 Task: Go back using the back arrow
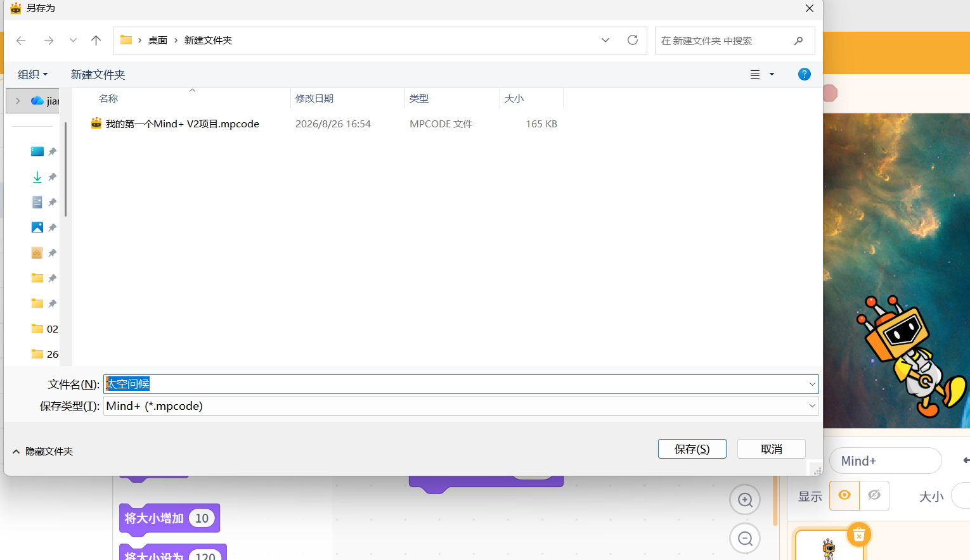coord(21,41)
